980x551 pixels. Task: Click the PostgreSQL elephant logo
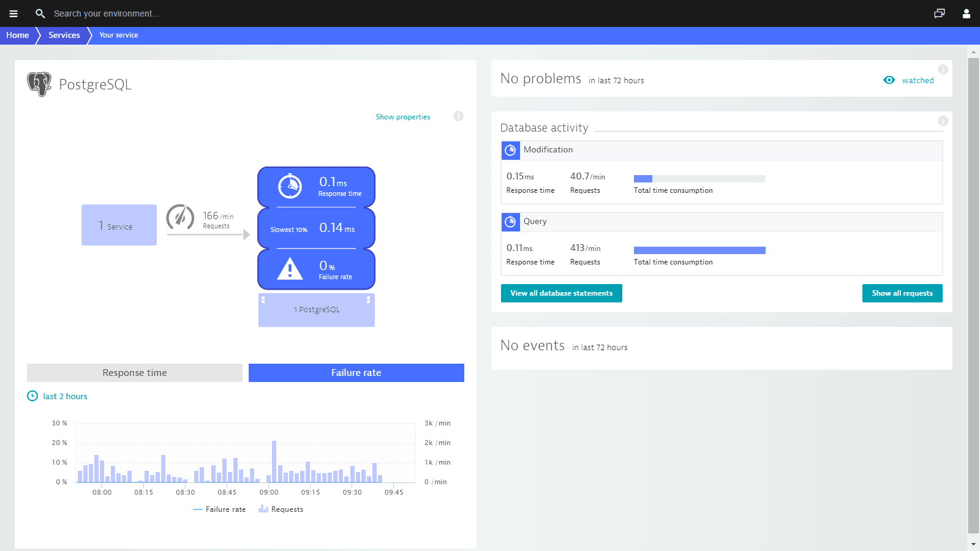click(39, 84)
